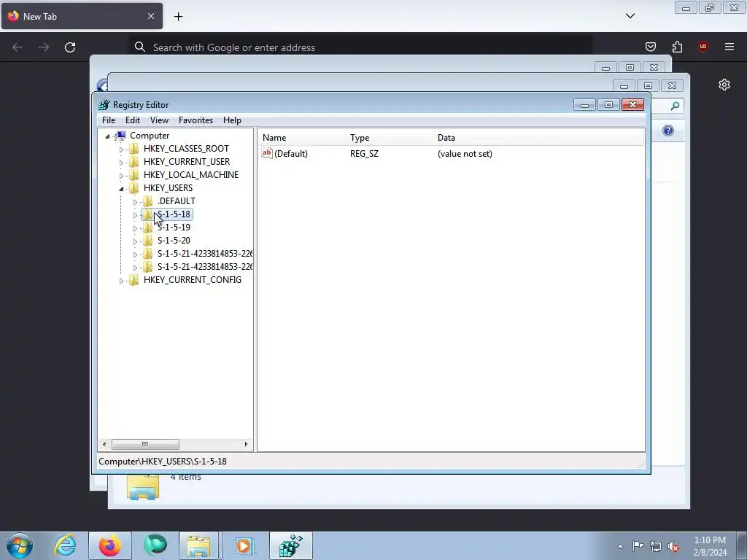Open a new Firefox tab
Screen dimensions: 747x560
click(x=178, y=17)
